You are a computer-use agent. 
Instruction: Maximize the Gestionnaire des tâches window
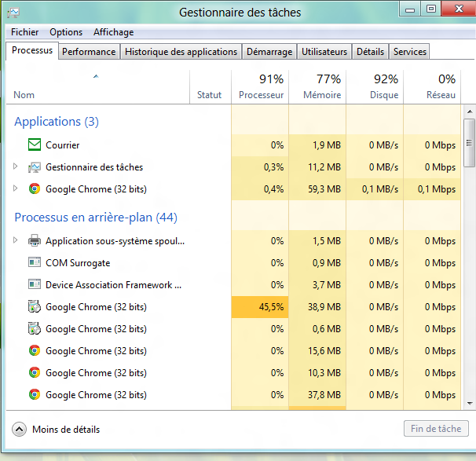tap(431, 9)
